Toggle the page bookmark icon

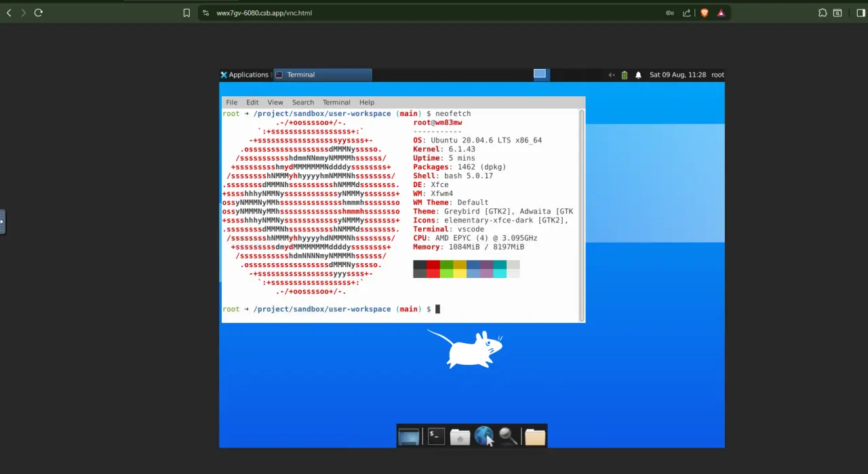click(186, 13)
